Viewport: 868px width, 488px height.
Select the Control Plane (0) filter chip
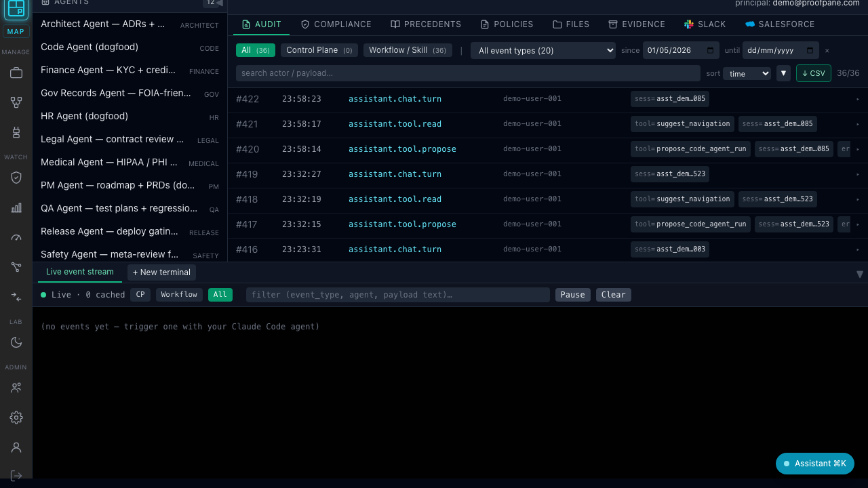coord(319,50)
